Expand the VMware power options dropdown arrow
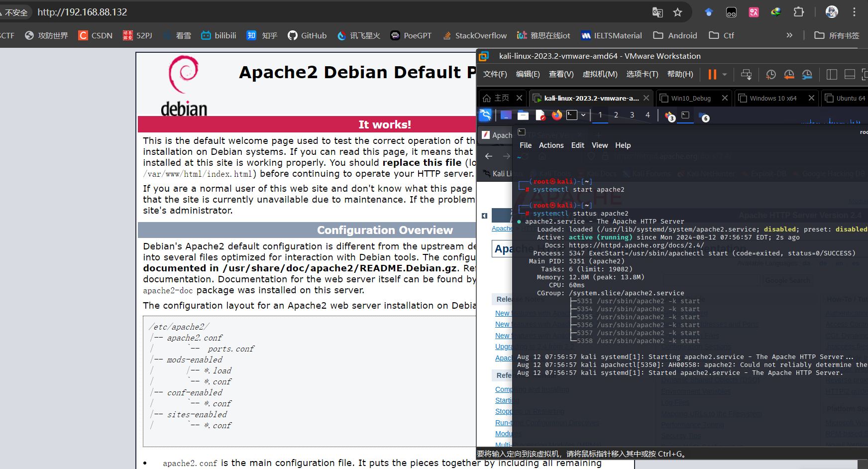 [x=725, y=74]
